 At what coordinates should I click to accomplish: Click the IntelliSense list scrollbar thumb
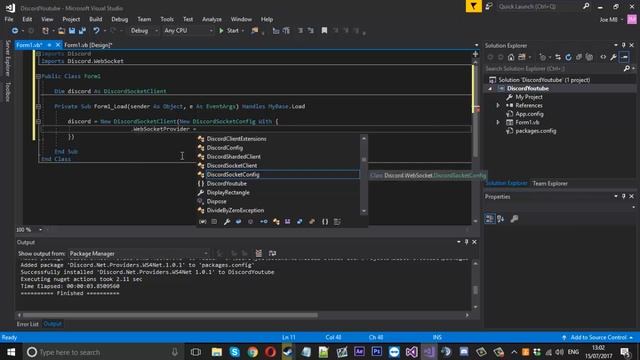click(x=364, y=160)
